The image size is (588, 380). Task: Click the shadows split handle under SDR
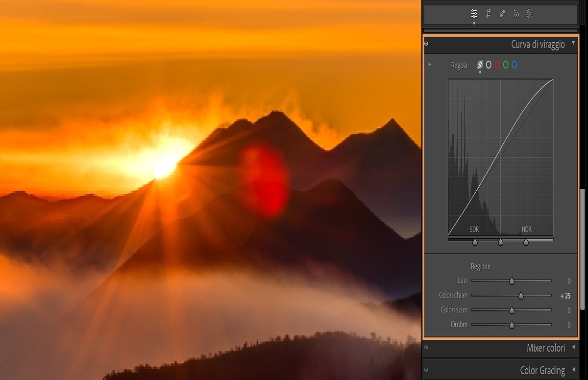point(475,242)
